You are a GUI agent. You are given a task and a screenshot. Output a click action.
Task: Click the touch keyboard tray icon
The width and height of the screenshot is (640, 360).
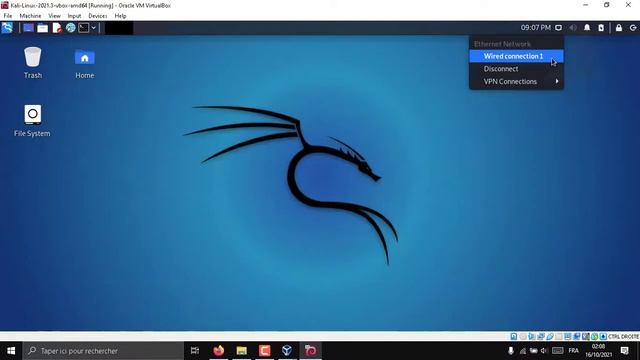558,351
